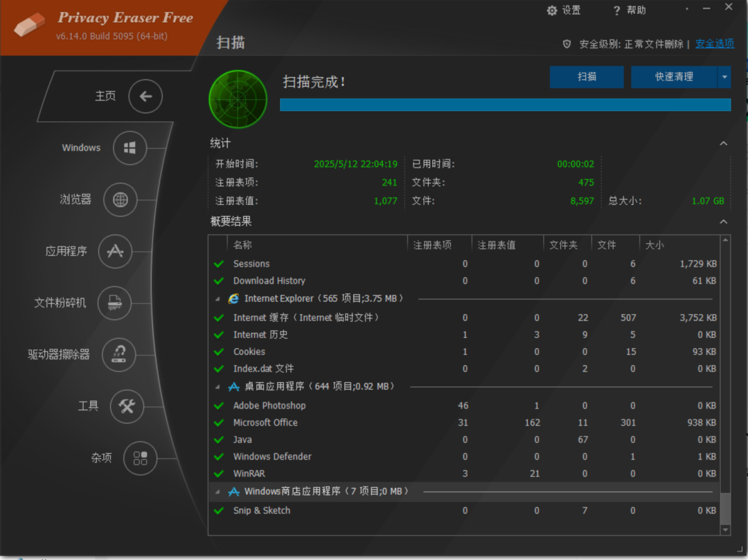This screenshot has width=748, height=560.
Task: Click the 工具 label in sidebar
Action: click(88, 406)
